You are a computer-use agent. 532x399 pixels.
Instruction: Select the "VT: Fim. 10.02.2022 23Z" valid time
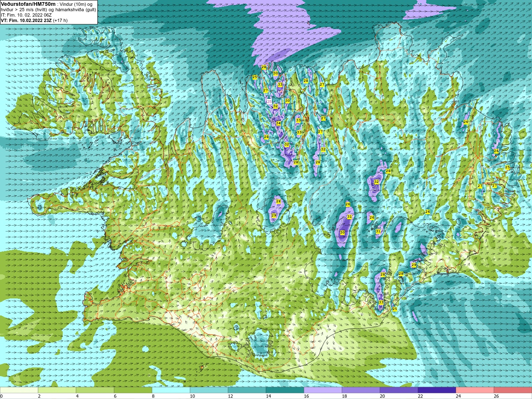[26, 20]
